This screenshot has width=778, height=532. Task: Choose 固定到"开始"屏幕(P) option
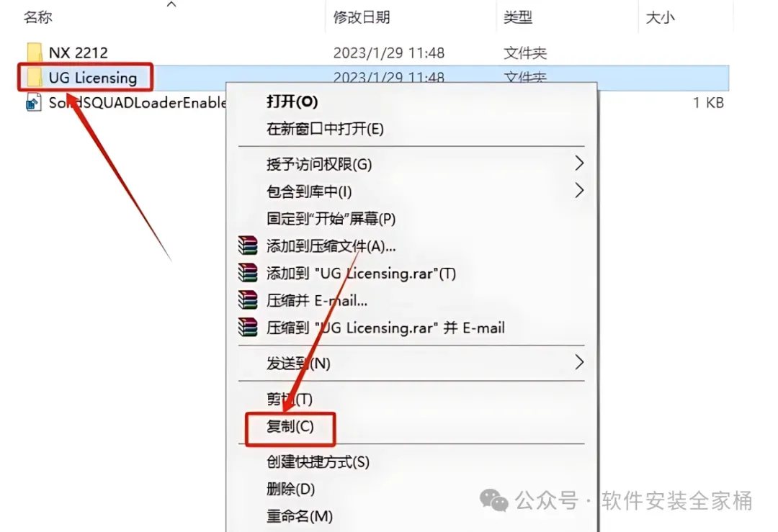click(x=331, y=219)
